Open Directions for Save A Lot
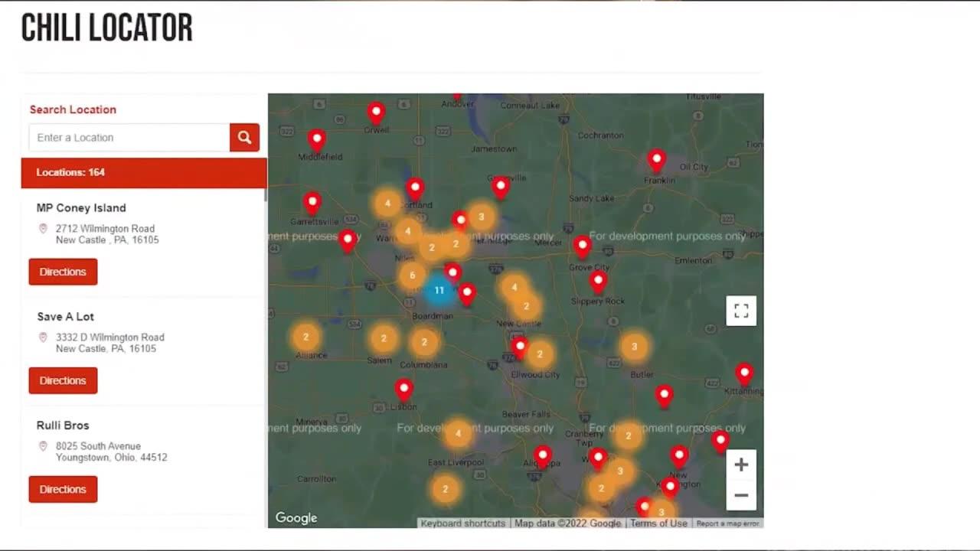 (x=63, y=380)
